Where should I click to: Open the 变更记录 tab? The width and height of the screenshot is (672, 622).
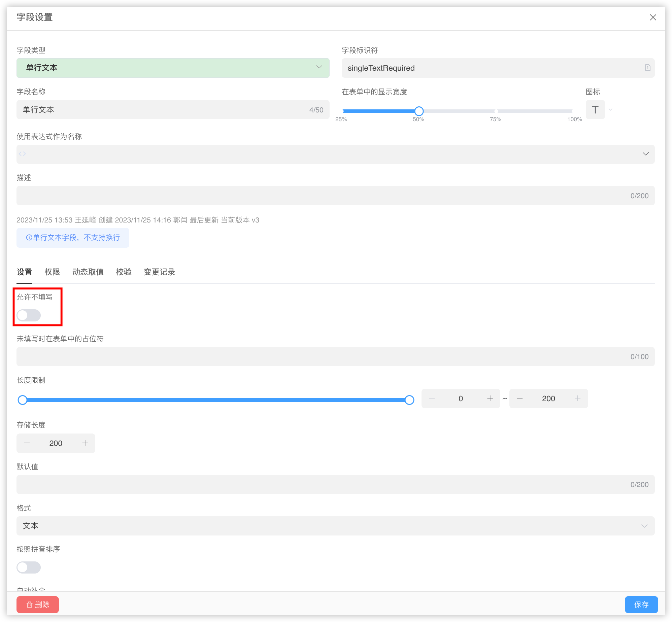click(x=159, y=272)
